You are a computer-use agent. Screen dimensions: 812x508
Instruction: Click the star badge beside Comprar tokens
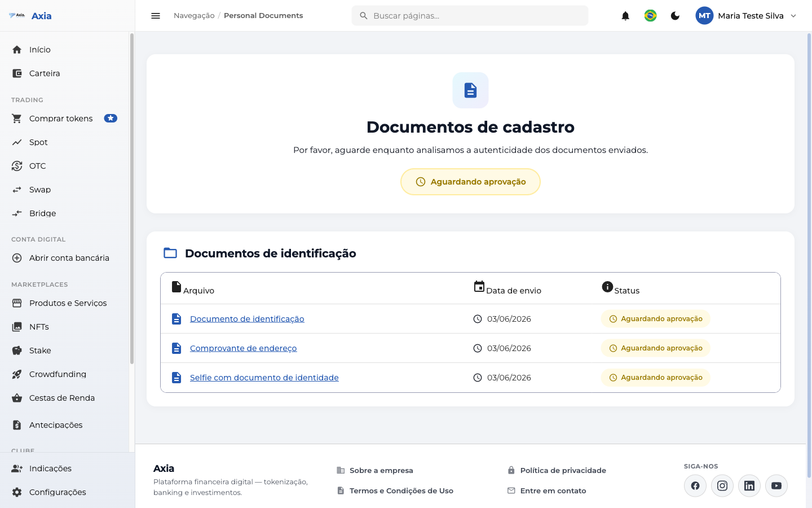click(111, 119)
